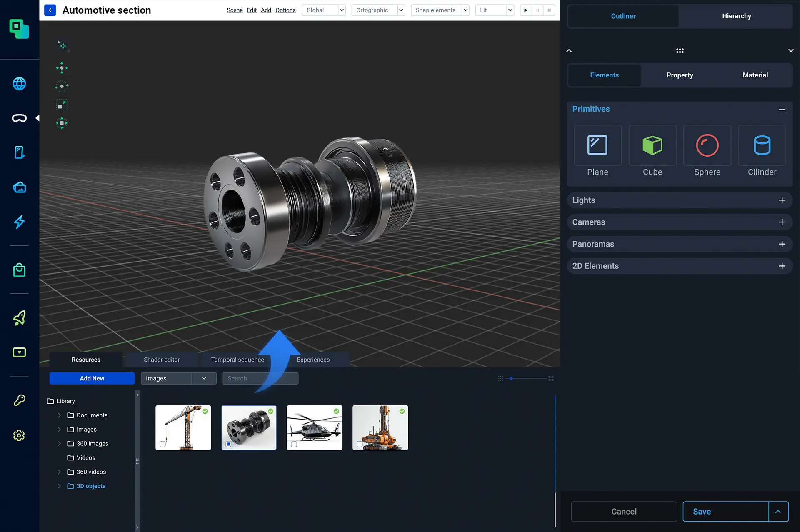Click the resource Search field
This screenshot has height=532, width=800.
(260, 378)
